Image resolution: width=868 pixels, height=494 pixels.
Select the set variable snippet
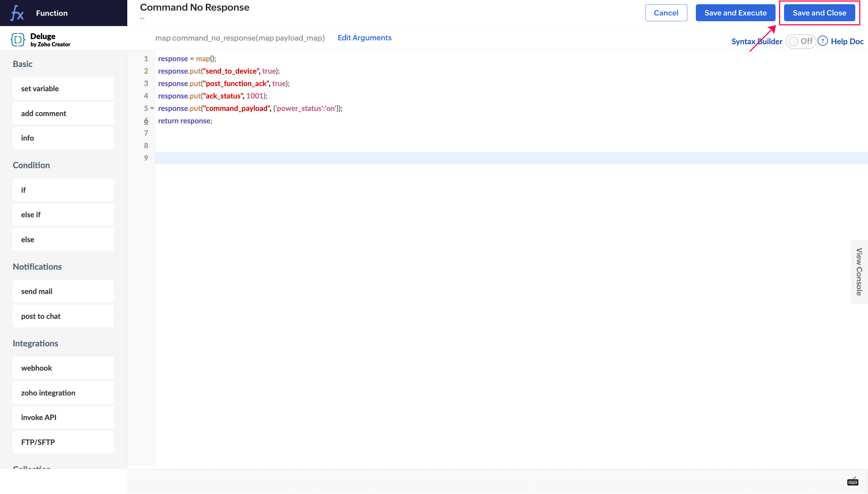point(63,88)
